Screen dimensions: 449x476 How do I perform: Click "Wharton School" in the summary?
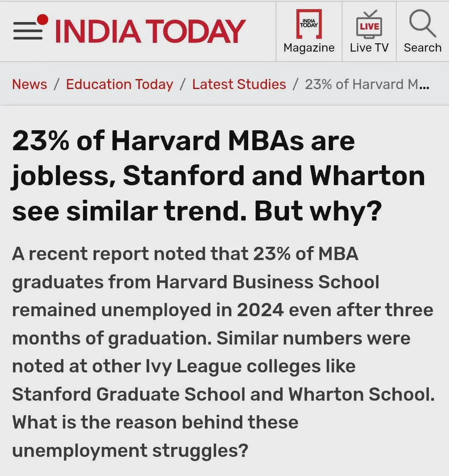[362, 394]
